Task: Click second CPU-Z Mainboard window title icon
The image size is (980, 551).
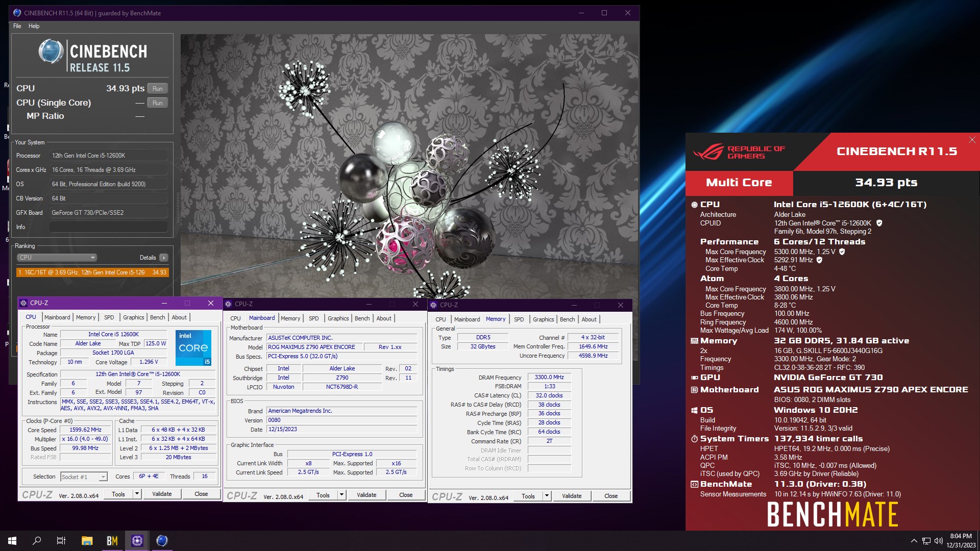Action: [x=228, y=304]
